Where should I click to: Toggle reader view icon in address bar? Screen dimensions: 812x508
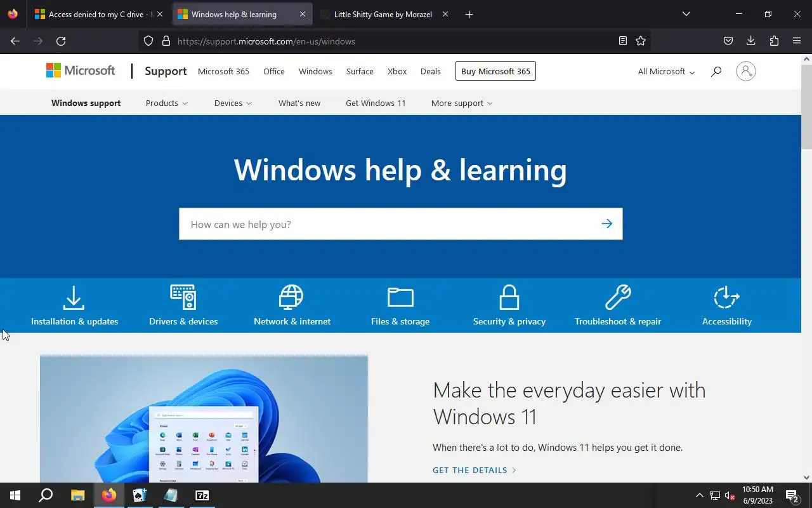(x=623, y=41)
